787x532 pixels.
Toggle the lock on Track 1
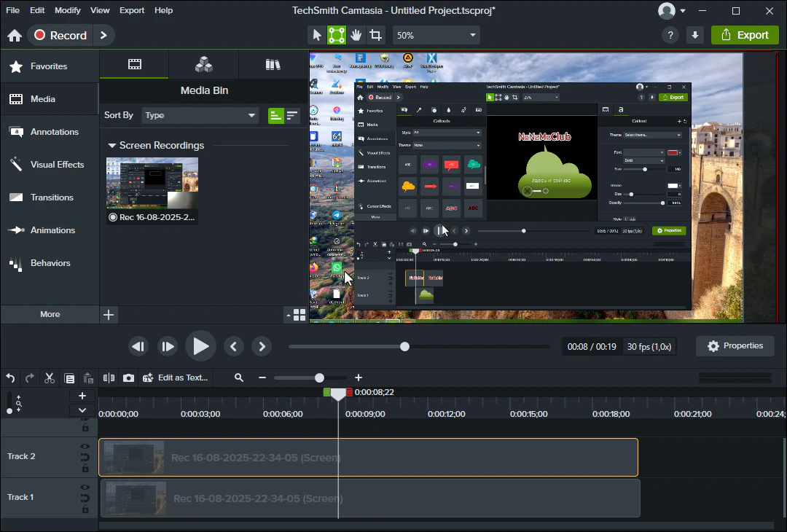point(85,509)
